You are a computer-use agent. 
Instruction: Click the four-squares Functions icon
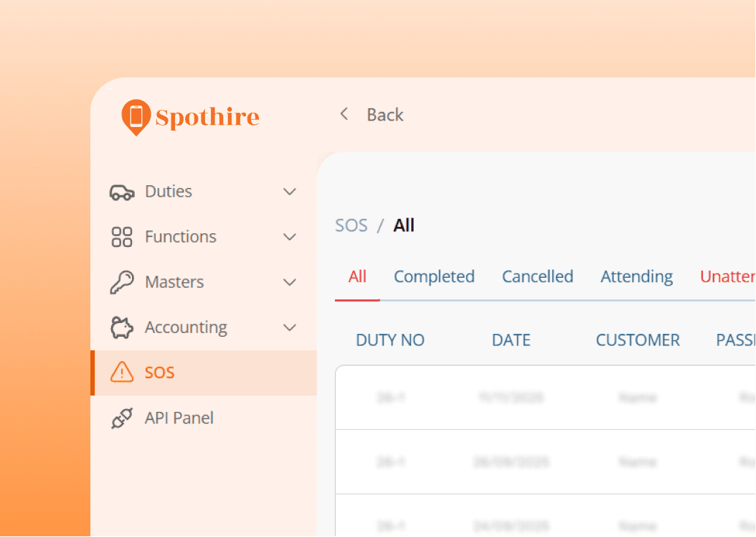pyautogui.click(x=122, y=237)
